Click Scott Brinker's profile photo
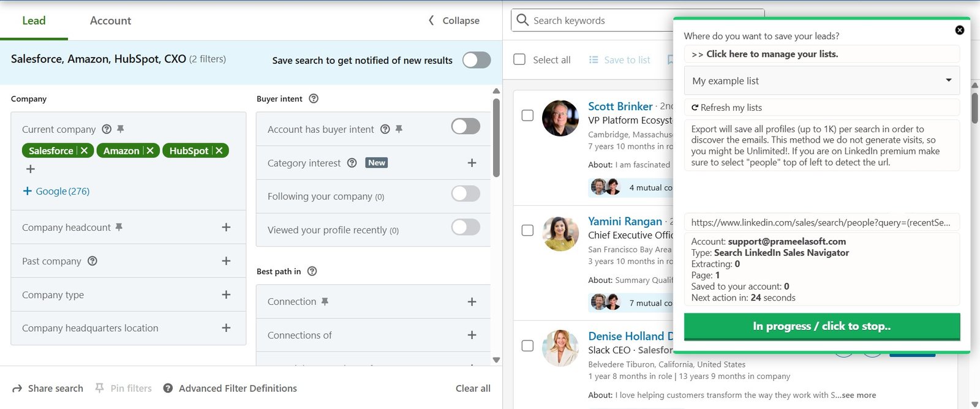This screenshot has height=409, width=980. (560, 118)
